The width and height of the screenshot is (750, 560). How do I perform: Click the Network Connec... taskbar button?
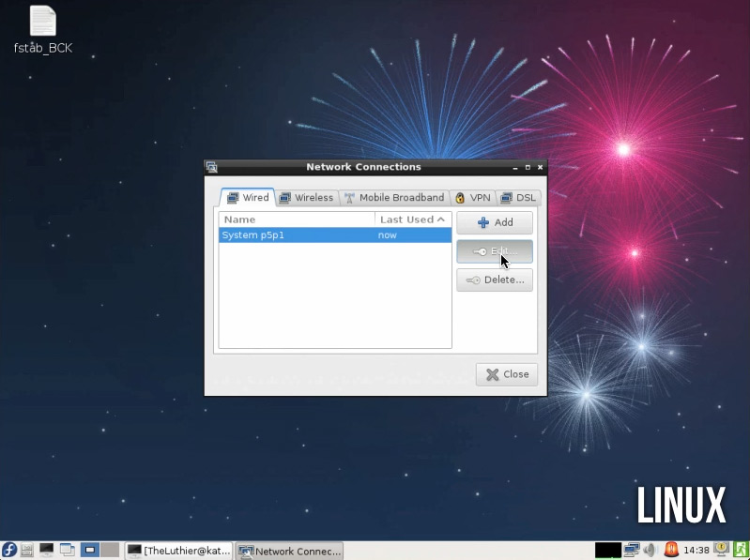[289, 551]
